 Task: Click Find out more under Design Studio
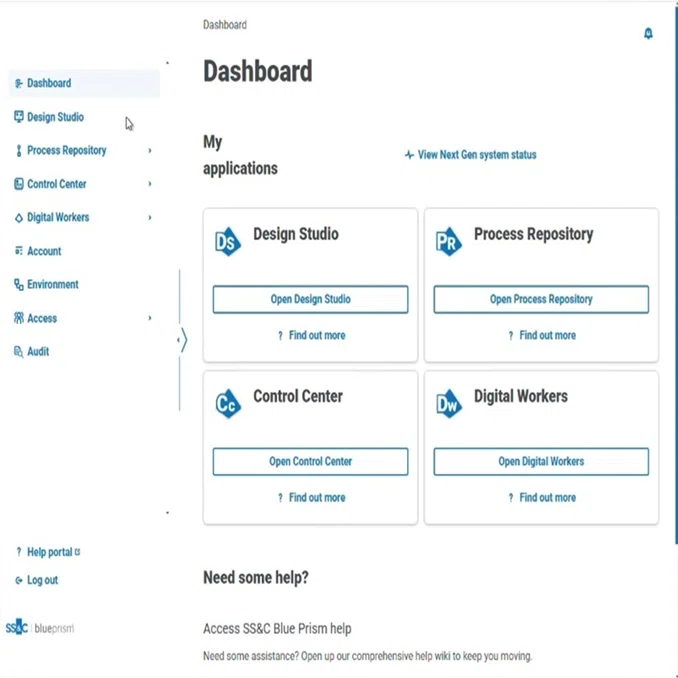[x=311, y=335]
